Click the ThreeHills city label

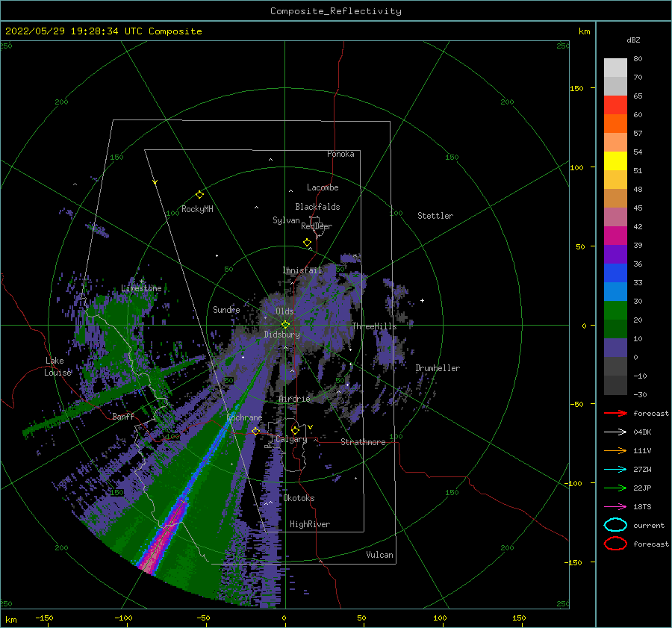click(x=374, y=326)
